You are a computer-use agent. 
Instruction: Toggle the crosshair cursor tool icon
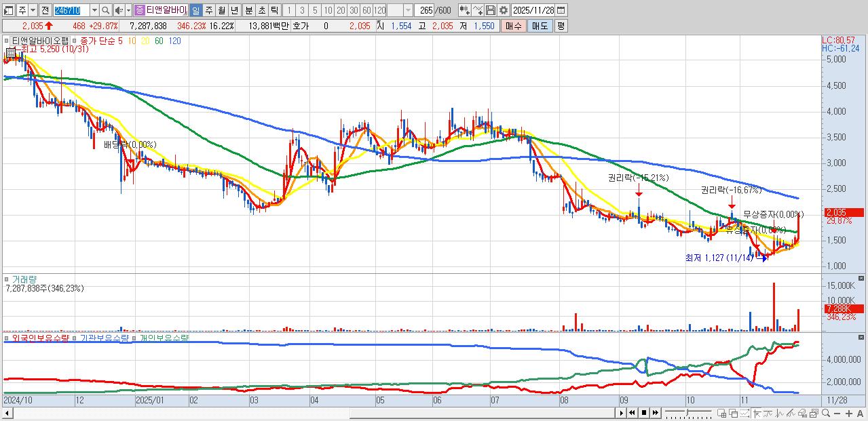click(757, 413)
